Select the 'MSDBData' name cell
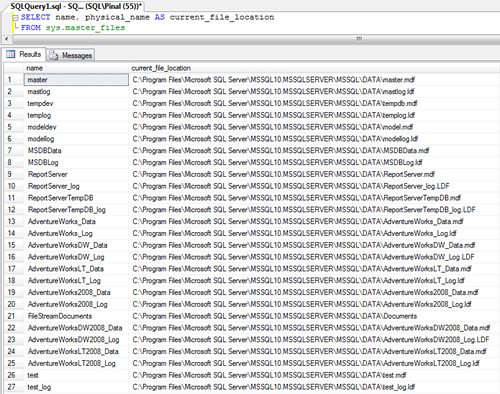Image resolution: width=500 pixels, height=394 pixels. click(x=76, y=151)
